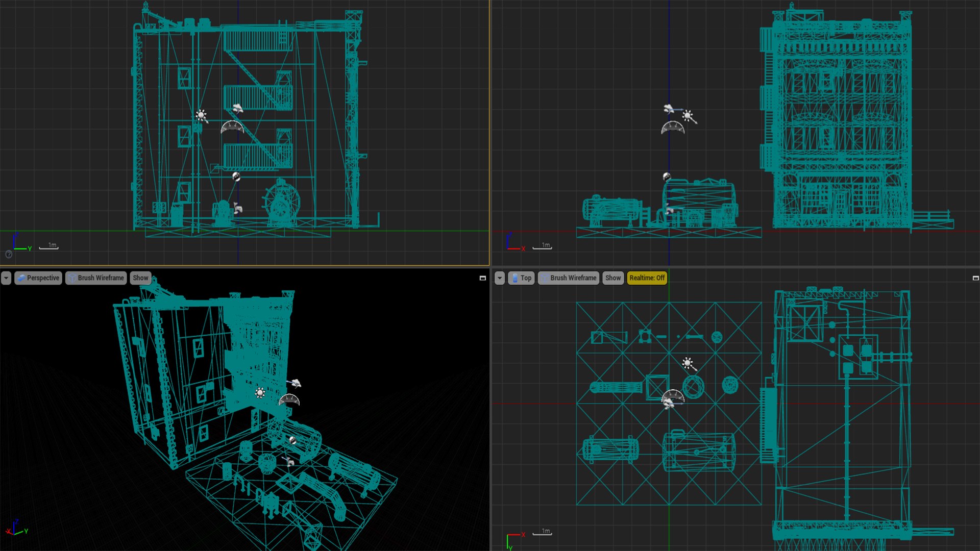Open Brush Wireframe view mode in Top viewport
Image resolution: width=980 pixels, height=551 pixels.
569,278
